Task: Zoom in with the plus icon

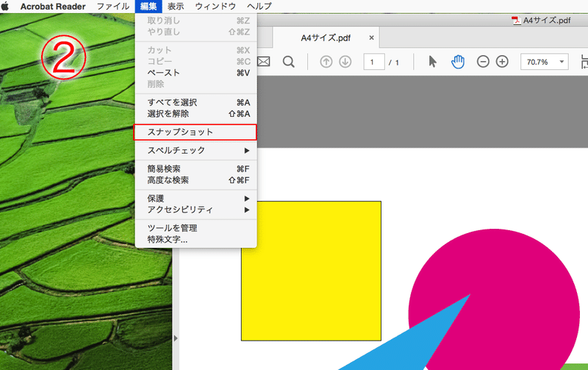Action: [502, 62]
